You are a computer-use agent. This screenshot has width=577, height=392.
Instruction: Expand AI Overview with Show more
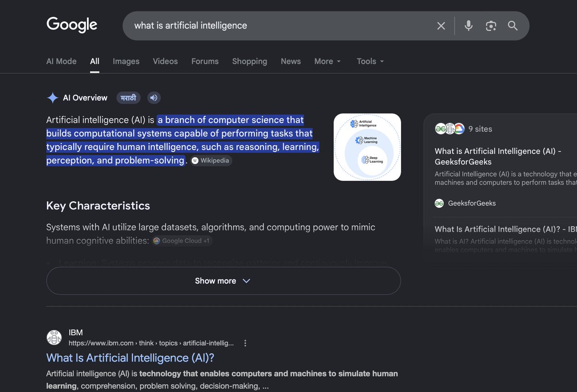point(223,281)
